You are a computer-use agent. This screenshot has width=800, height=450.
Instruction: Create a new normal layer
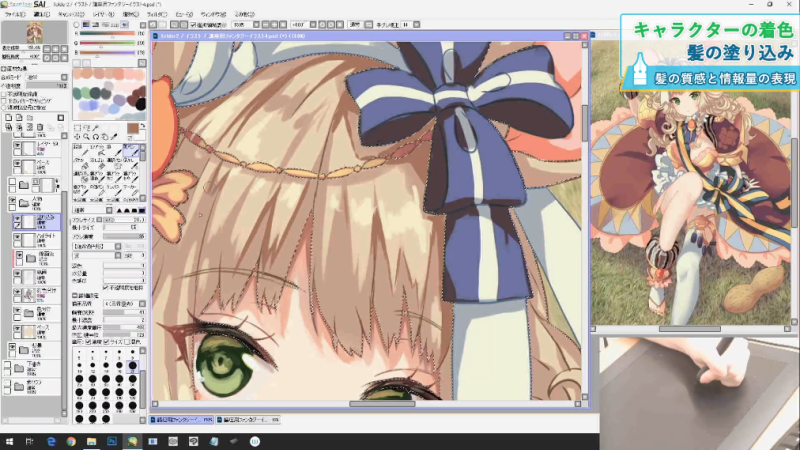click(9, 118)
